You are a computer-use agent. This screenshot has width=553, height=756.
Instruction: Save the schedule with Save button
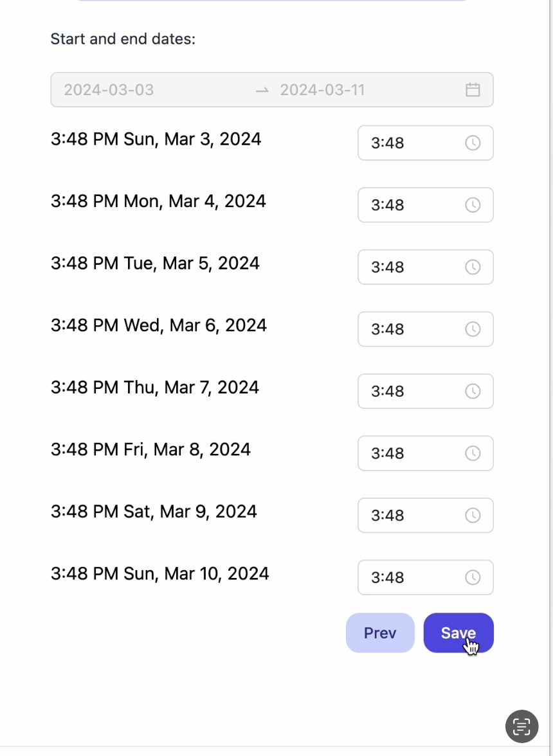tap(458, 633)
